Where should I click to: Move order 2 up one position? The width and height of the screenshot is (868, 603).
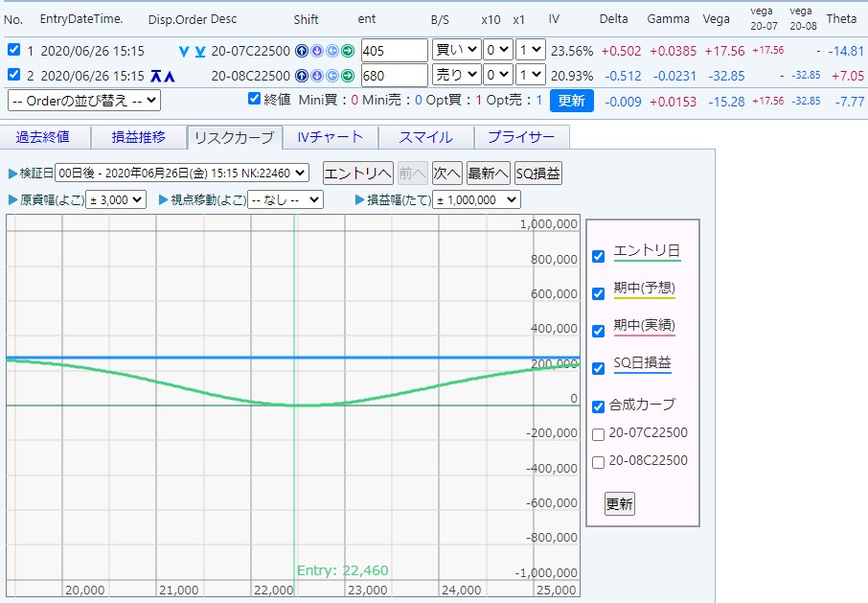[170, 77]
